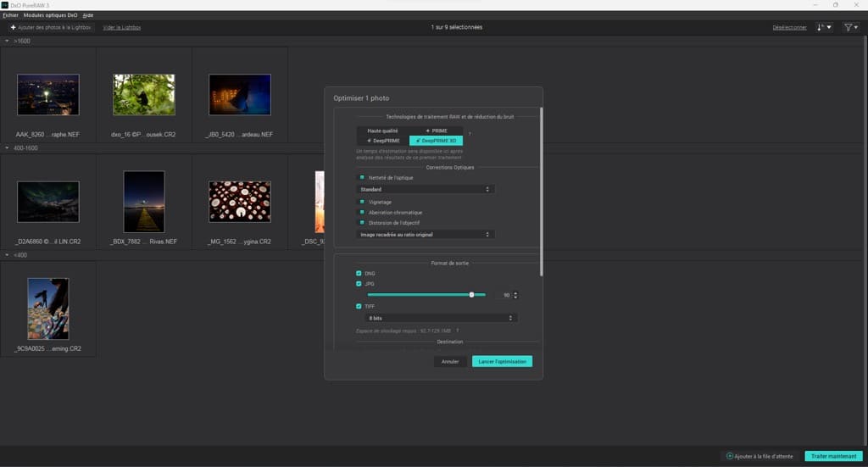The height and width of the screenshot is (467, 868).
Task: Click Traiter maintenant button
Action: 834,456
